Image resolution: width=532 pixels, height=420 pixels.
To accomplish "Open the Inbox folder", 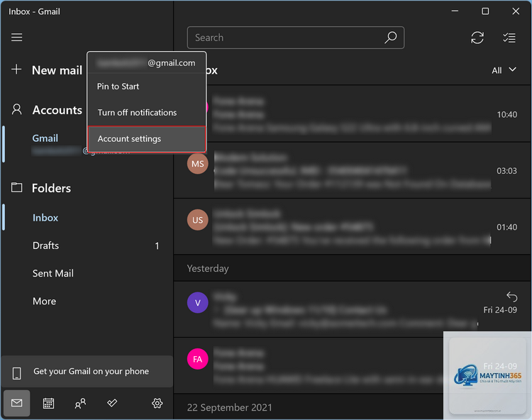I will pos(45,218).
